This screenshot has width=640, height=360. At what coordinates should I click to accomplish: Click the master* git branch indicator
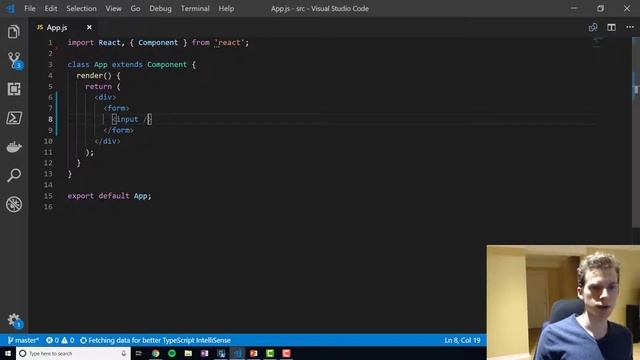click(23, 340)
